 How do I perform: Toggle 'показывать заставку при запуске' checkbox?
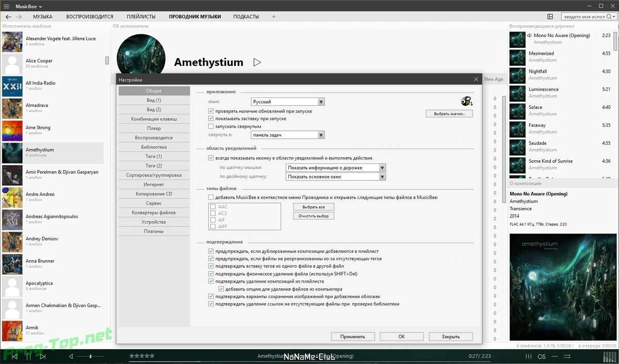211,119
